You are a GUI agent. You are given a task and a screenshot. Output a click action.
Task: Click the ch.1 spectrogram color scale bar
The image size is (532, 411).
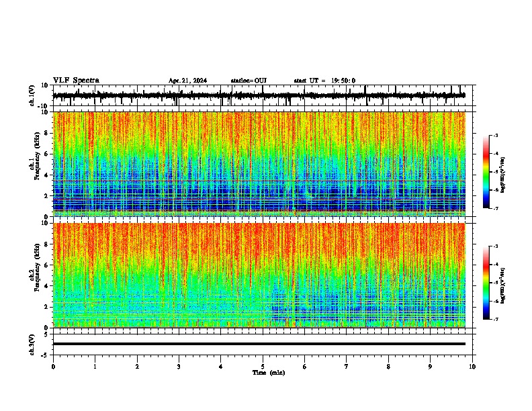[486, 171]
